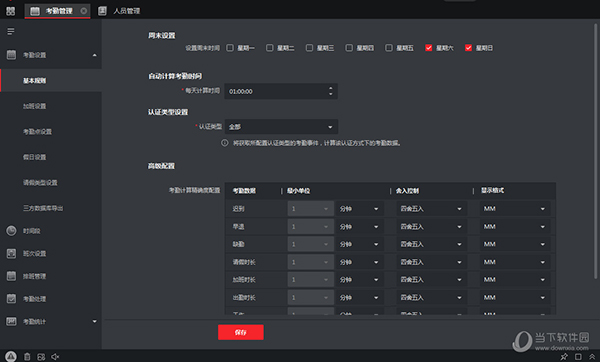Open 考勤处理 in the sidebar
Screen dimensions: 600x362
click(34, 299)
